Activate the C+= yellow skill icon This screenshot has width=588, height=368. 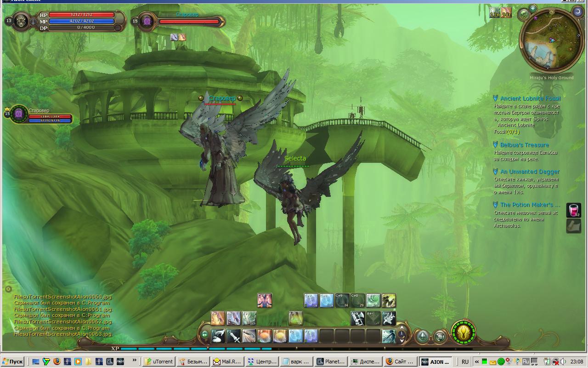[389, 300]
